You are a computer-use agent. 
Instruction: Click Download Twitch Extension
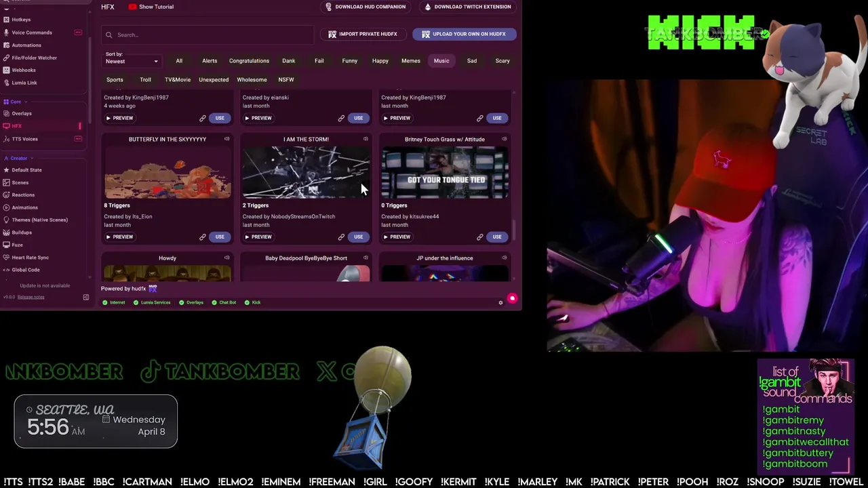[467, 7]
